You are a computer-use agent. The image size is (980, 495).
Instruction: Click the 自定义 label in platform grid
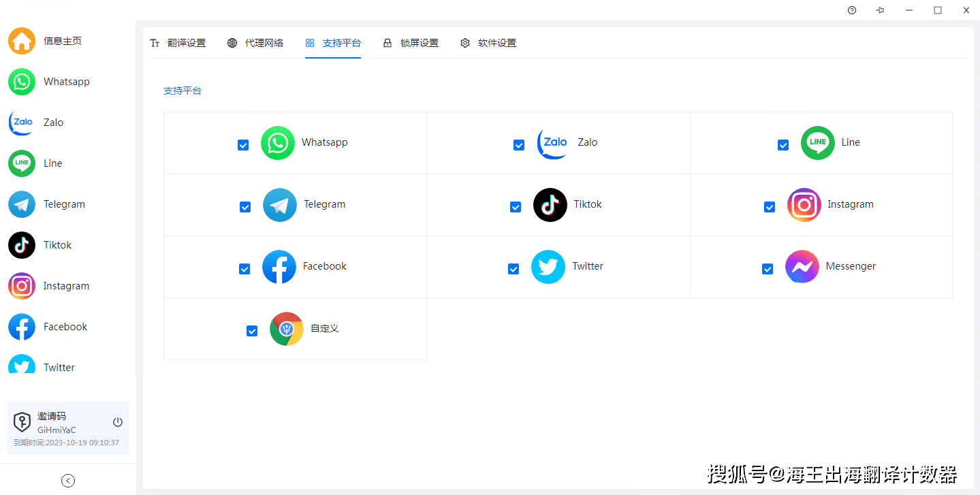(325, 328)
